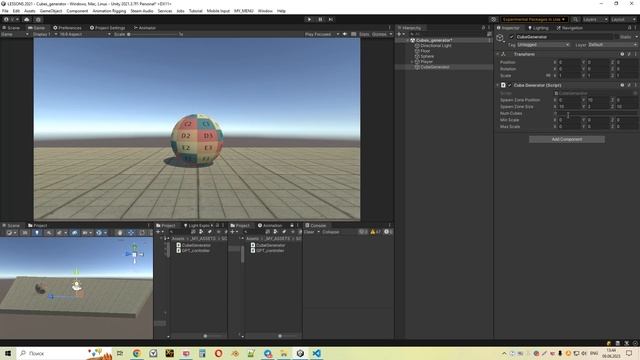Select the Console tab

316,225
